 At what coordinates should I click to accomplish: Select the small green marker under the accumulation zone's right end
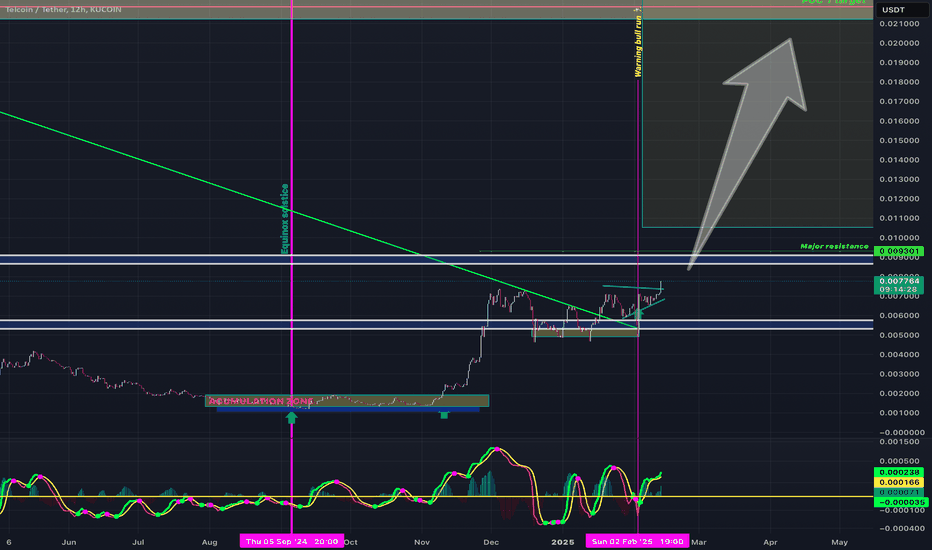[x=444, y=414]
